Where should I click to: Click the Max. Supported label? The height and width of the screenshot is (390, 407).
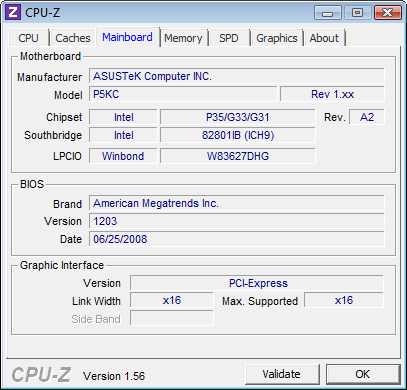(260, 301)
